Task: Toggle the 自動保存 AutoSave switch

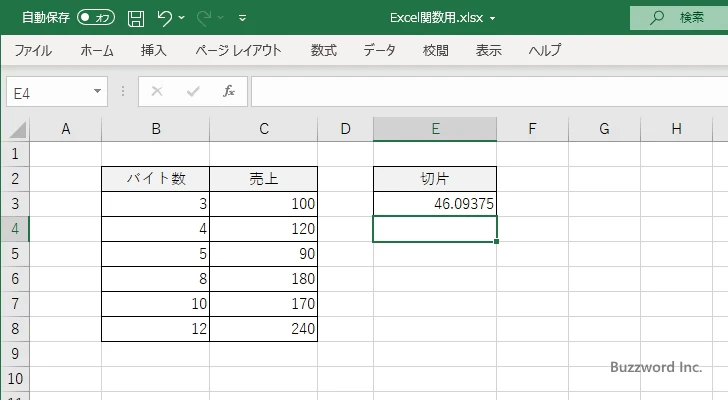Action: tap(96, 18)
